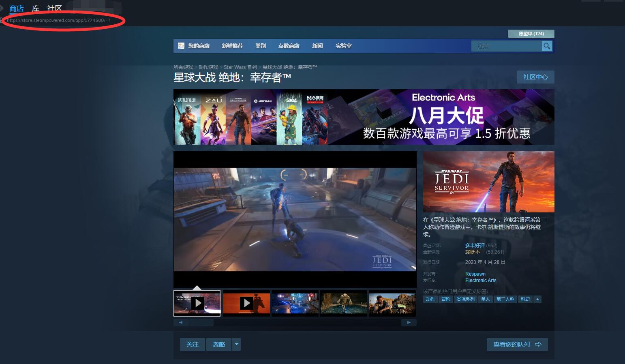625x364 pixels.
Task: Select the 类魂系列 tag
Action: (465, 299)
